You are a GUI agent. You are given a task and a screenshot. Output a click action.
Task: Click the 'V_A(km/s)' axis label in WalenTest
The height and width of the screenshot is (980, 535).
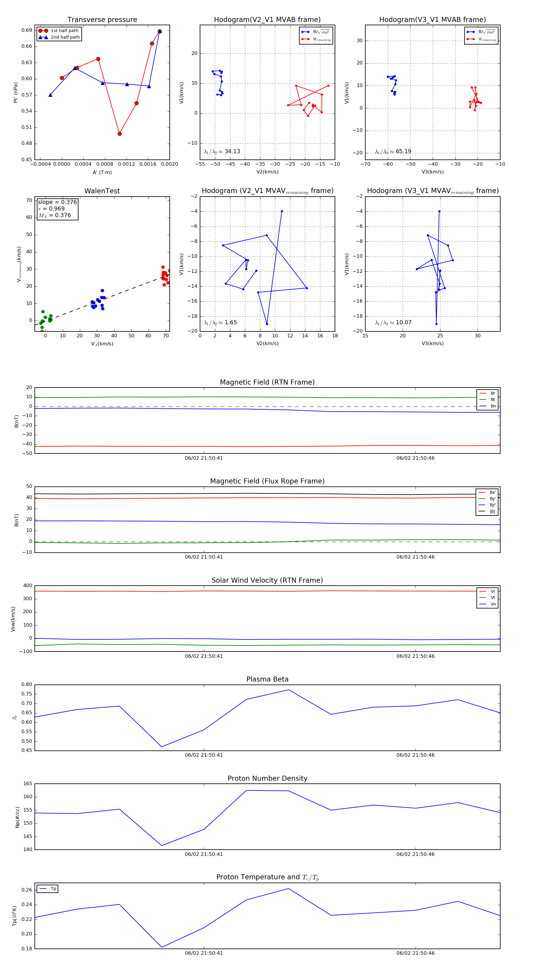(102, 344)
